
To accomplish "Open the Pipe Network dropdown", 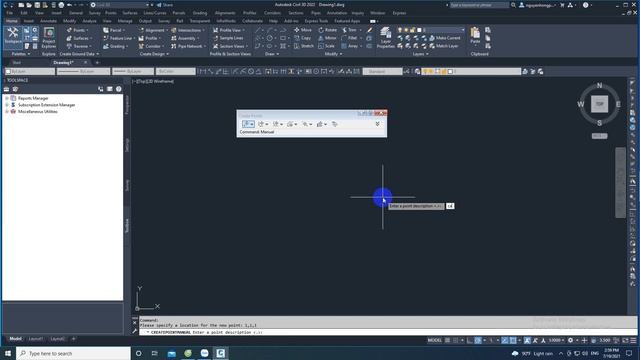I will point(188,46).
